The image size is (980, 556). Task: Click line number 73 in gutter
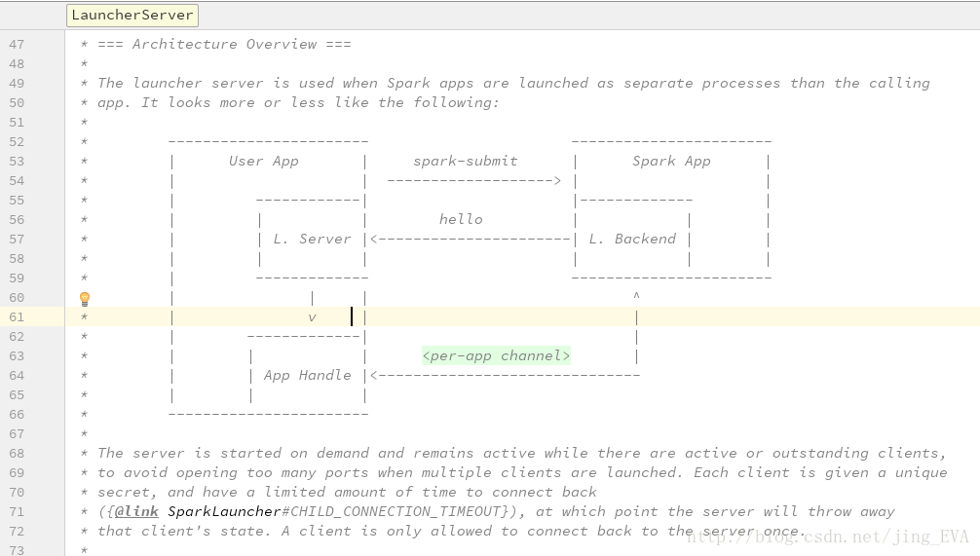[x=17, y=550]
